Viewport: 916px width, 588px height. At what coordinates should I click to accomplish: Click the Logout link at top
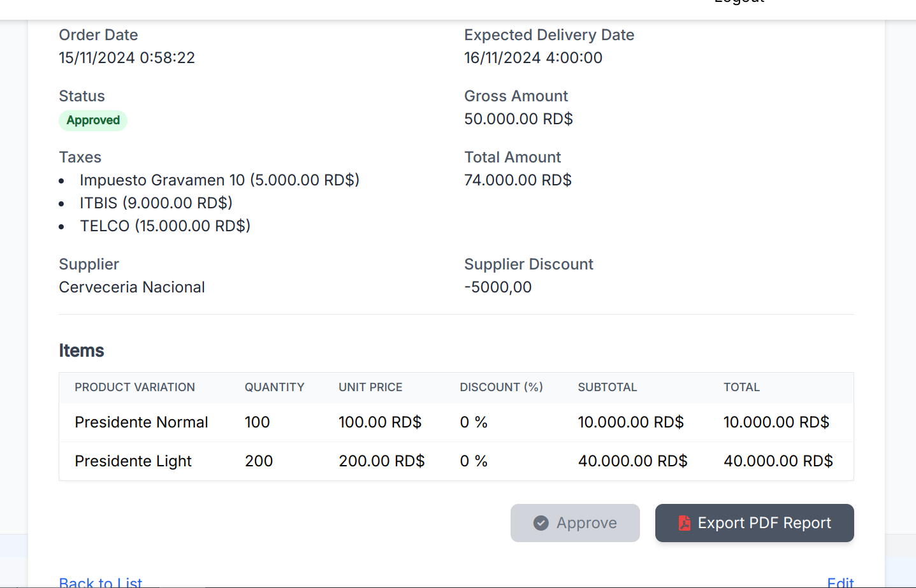click(739, 3)
